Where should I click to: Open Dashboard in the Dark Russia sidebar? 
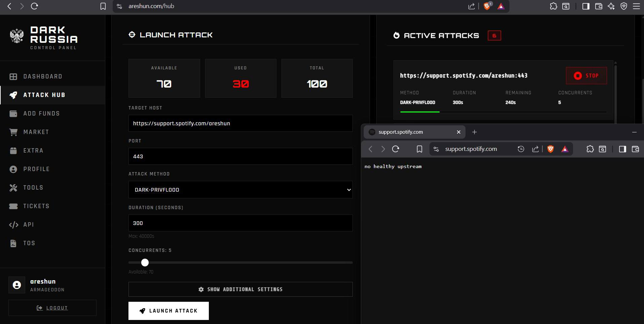point(52,76)
